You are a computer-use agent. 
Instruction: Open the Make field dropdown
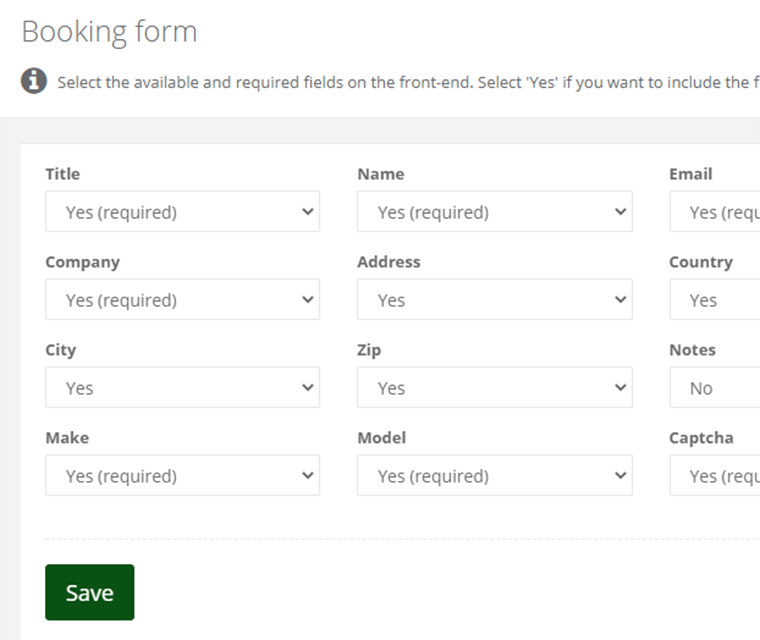tap(182, 475)
